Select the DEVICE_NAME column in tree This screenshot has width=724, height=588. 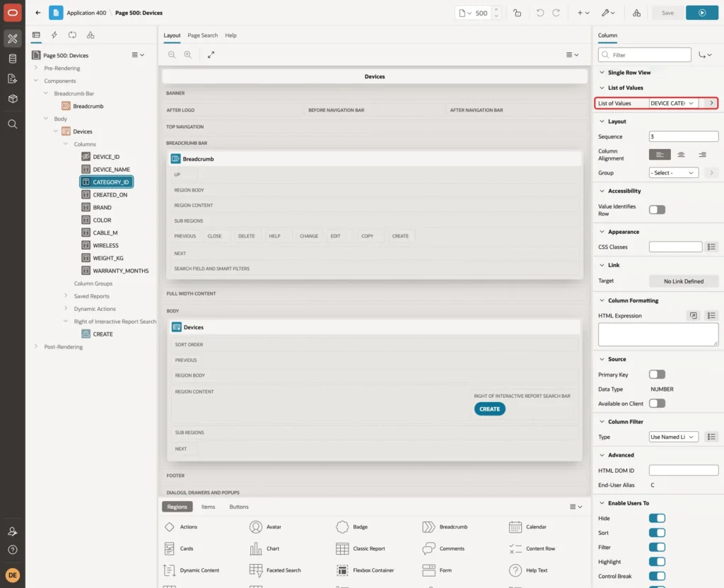click(111, 170)
